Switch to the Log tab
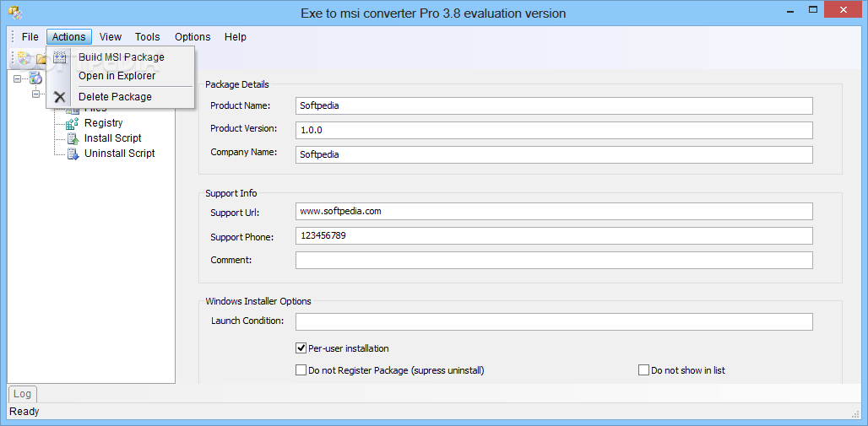 click(x=22, y=394)
